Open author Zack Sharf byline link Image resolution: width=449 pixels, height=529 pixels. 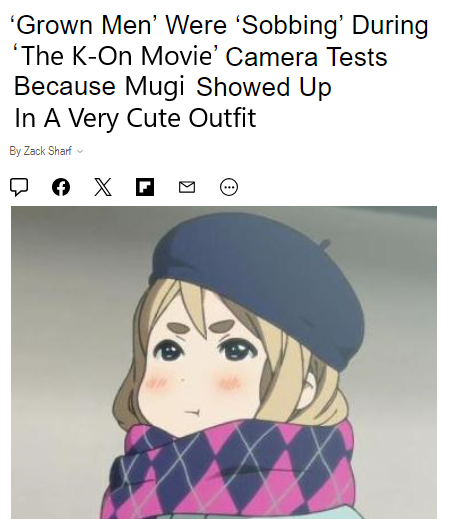pyautogui.click(x=48, y=151)
